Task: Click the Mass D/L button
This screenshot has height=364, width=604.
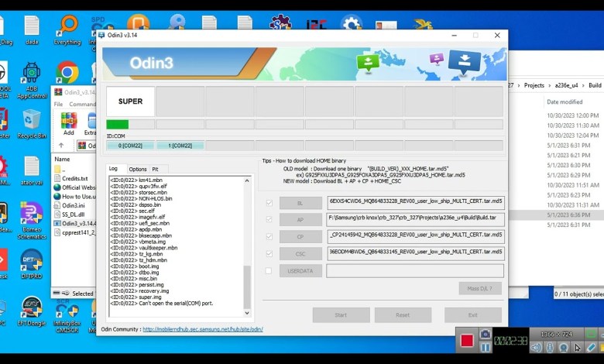Action: (x=480, y=288)
